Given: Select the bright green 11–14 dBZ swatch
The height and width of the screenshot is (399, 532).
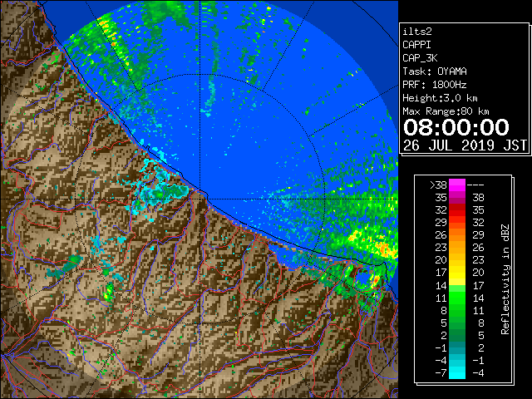Looking at the screenshot, I should (457, 298).
